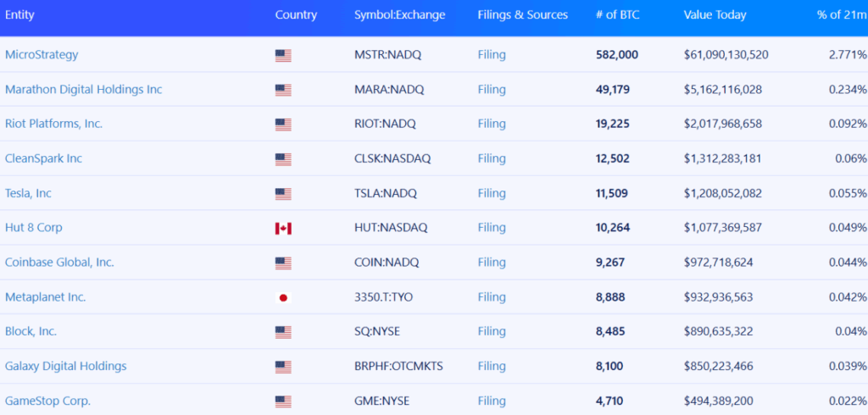Open Marathon Digital Holdings Inc link

click(x=84, y=89)
